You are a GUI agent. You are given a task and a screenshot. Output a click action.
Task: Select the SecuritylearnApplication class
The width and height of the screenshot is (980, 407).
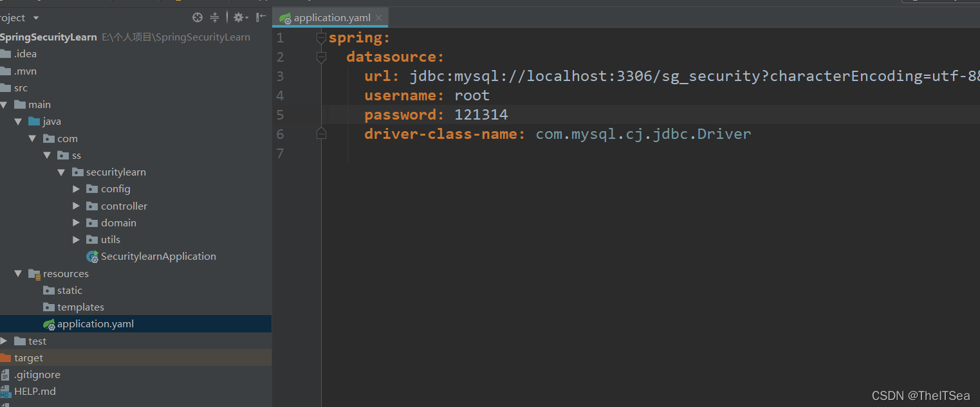(x=158, y=257)
